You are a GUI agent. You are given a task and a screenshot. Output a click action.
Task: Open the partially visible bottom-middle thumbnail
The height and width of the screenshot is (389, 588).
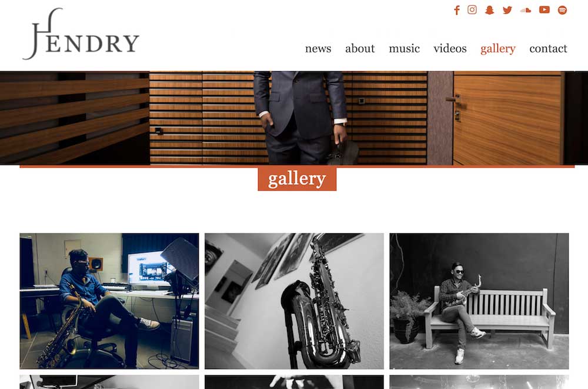(295, 382)
